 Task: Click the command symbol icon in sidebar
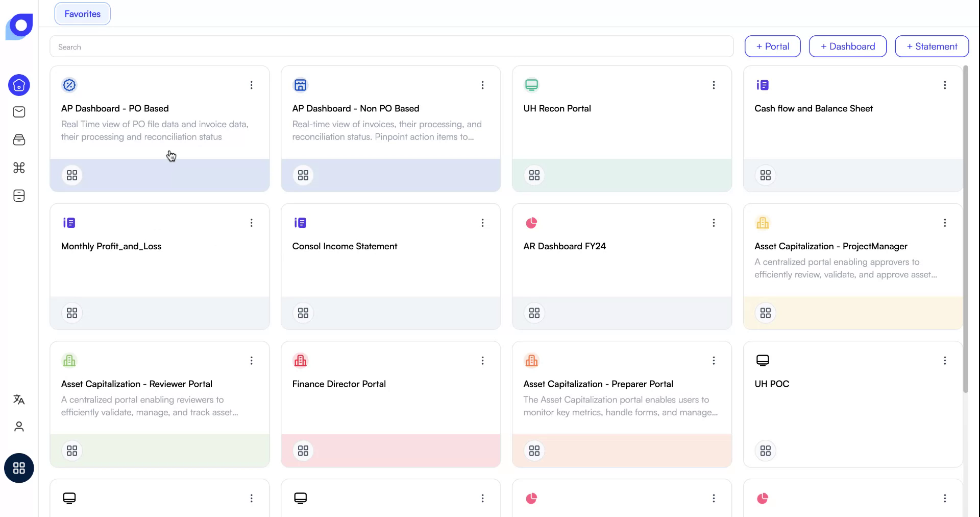(x=19, y=168)
